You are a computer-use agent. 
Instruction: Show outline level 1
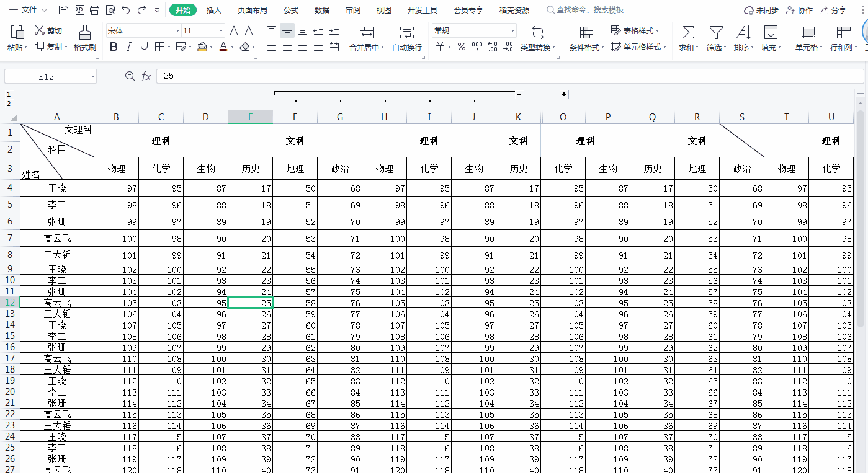(x=9, y=94)
